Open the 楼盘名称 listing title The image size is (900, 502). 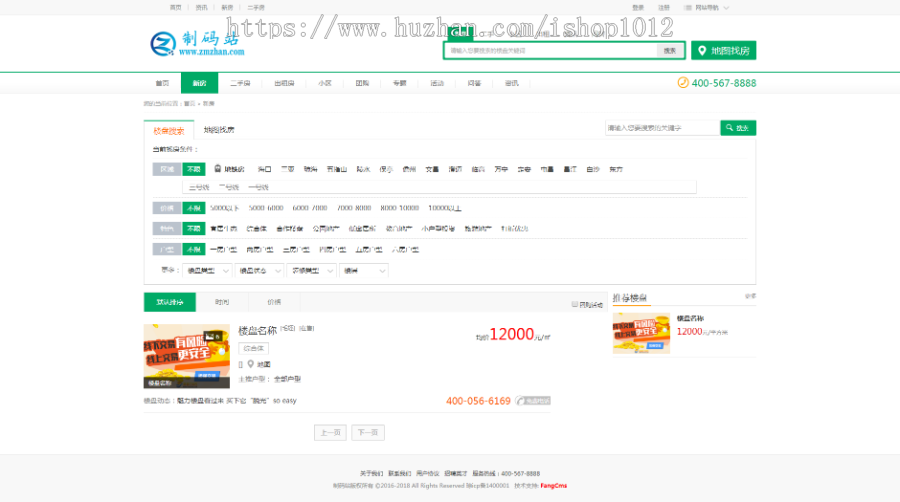tap(257, 330)
